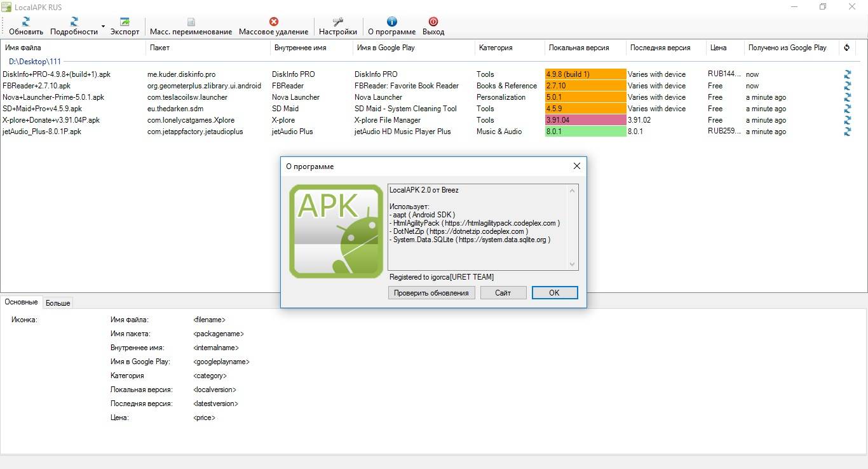Select FBReader+2.7.10.apk file

tap(37, 86)
